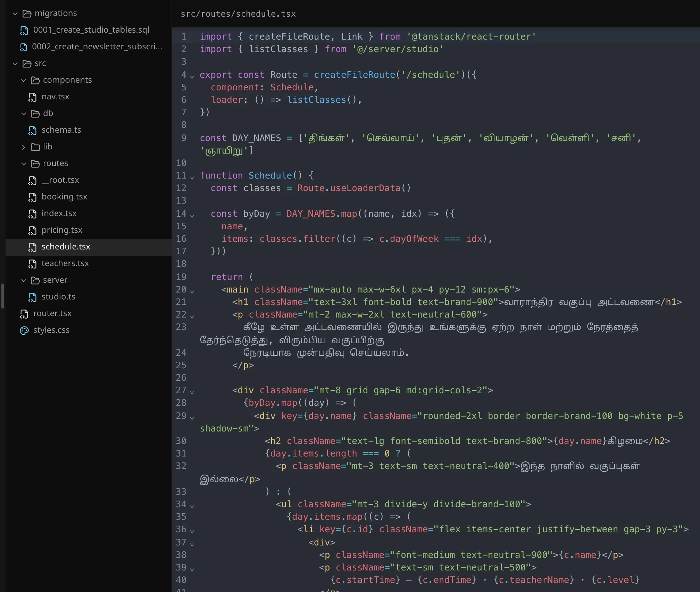Place cursor on DAY_NAMES constant at line 9
Screen dimensions: 700x592
click(x=256, y=138)
